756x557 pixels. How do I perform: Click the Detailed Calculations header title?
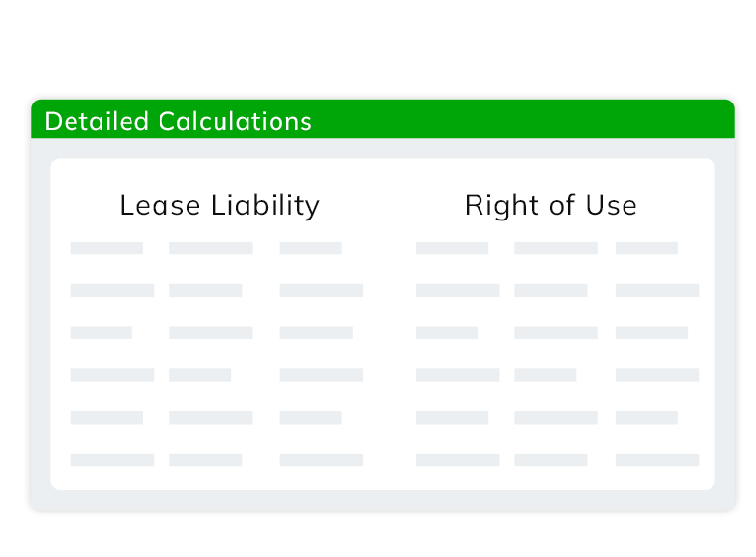point(179,121)
